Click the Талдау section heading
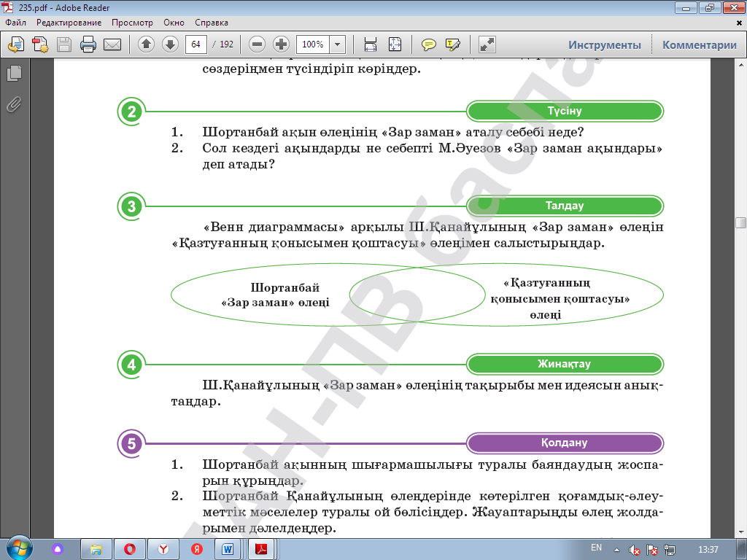The image size is (747, 560). click(x=565, y=206)
